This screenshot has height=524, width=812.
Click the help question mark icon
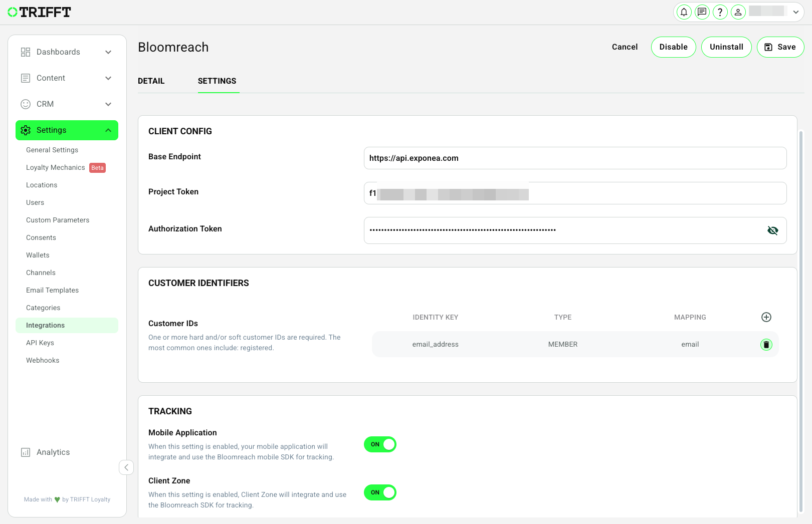pyautogui.click(x=720, y=12)
